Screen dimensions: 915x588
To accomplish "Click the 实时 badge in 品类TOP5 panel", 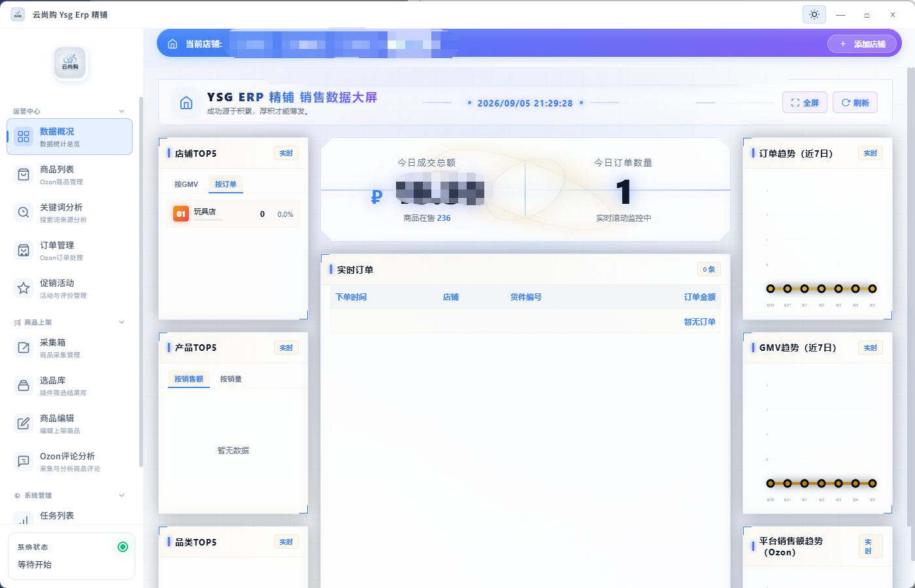I will pos(286,542).
